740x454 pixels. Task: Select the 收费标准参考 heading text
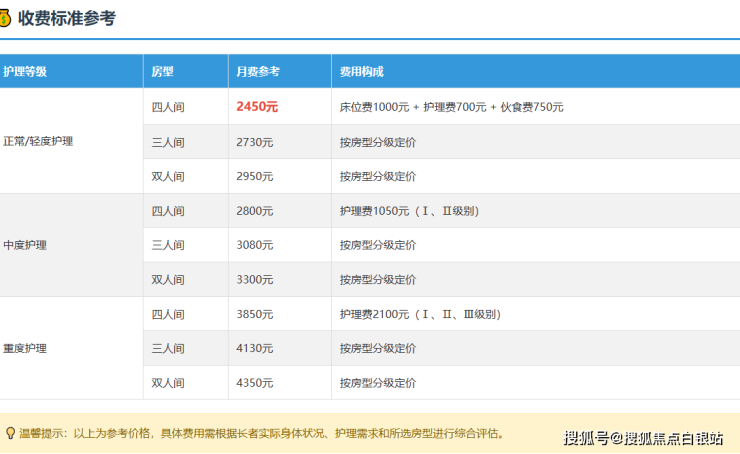[x=67, y=18]
